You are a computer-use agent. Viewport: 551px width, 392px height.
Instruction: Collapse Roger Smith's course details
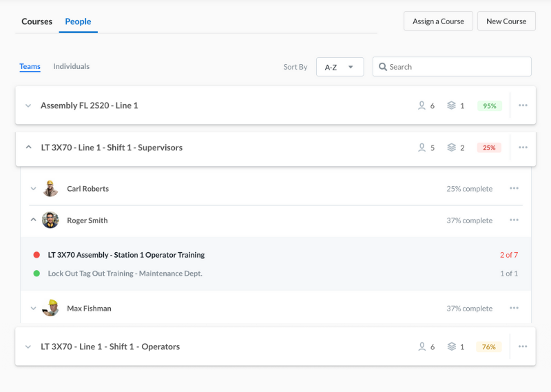click(33, 220)
